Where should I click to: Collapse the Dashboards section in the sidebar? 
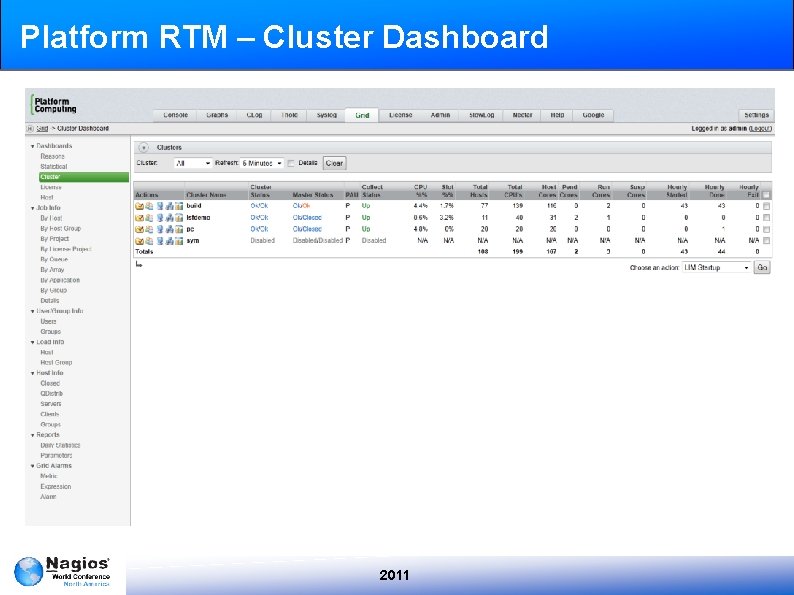pyautogui.click(x=32, y=146)
